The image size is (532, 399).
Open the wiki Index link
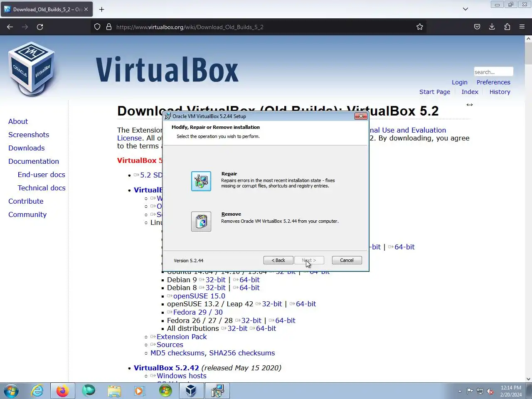coord(470,92)
